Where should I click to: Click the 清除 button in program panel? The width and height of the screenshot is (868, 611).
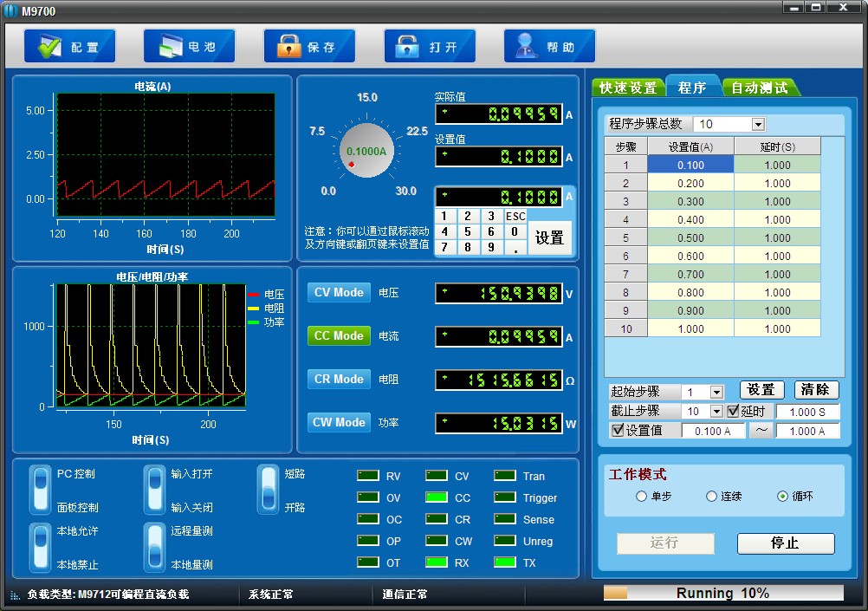click(x=817, y=390)
